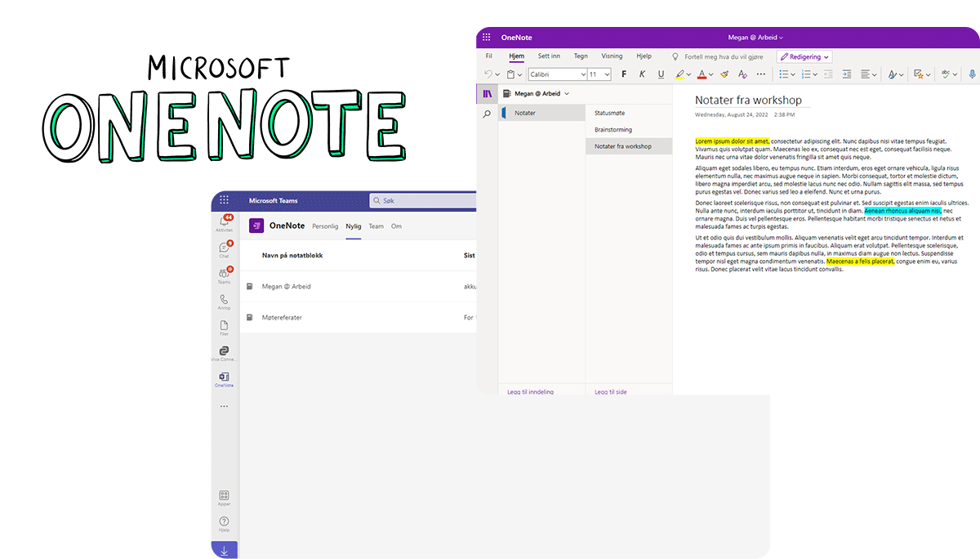Screen dimensions: 980x559
Task: Select the text highlighter tool
Action: click(x=679, y=74)
